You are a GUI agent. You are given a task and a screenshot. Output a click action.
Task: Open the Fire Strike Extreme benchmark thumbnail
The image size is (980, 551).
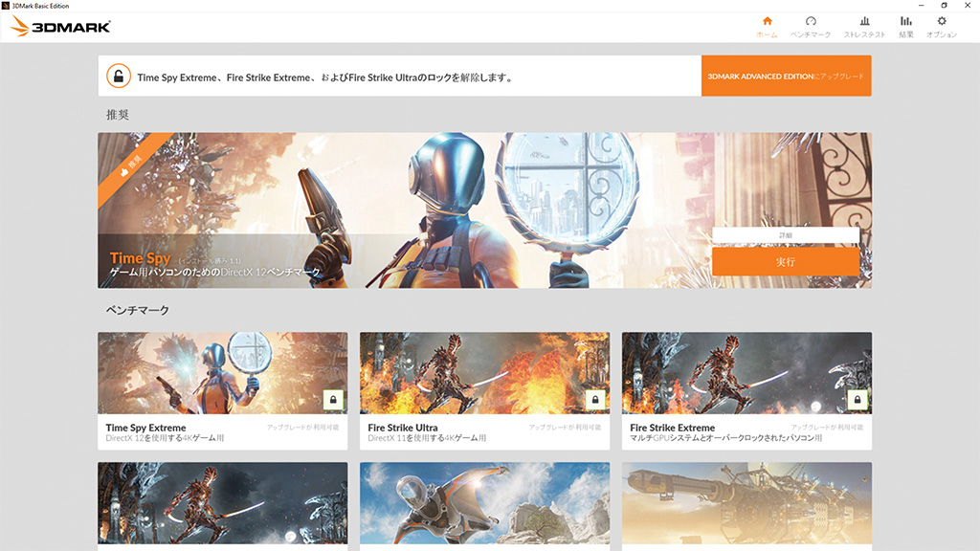tap(746, 373)
